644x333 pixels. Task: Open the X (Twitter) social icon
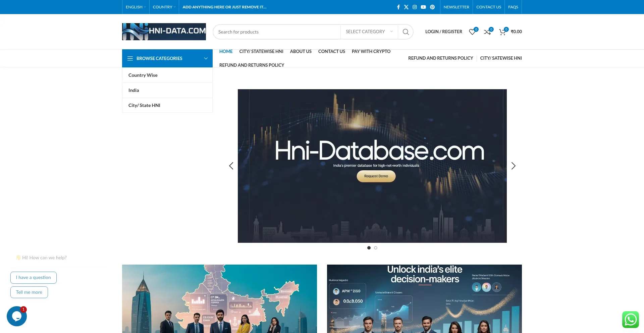tap(406, 7)
